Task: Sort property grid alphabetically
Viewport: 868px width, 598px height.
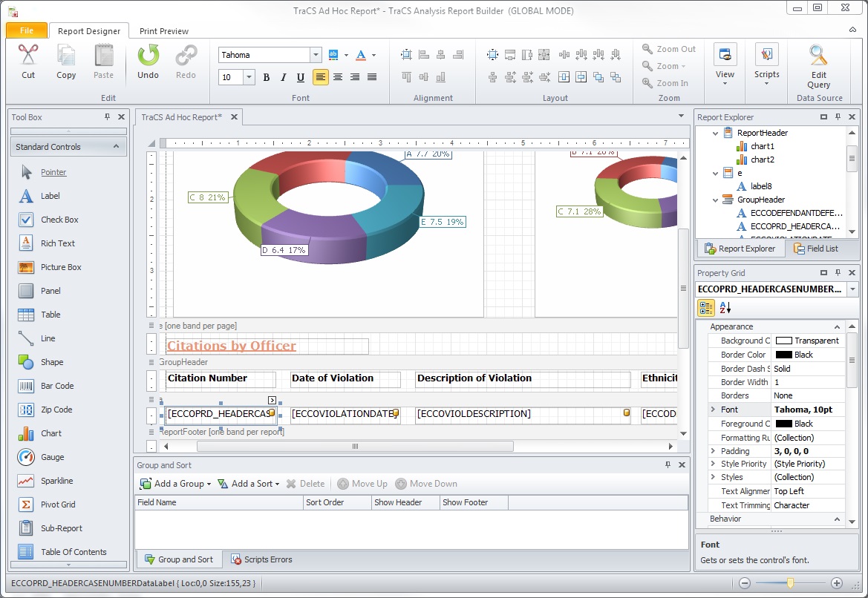Action: 725,308
